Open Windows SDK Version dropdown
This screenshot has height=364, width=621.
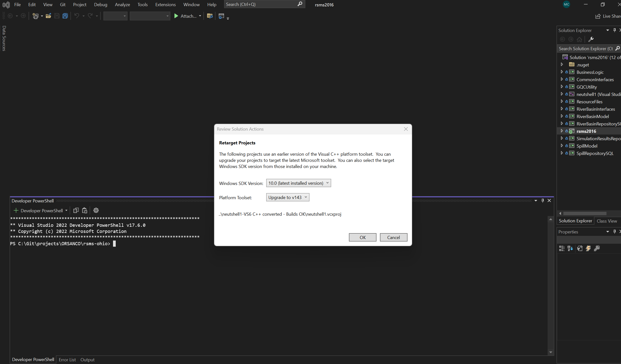[298, 183]
